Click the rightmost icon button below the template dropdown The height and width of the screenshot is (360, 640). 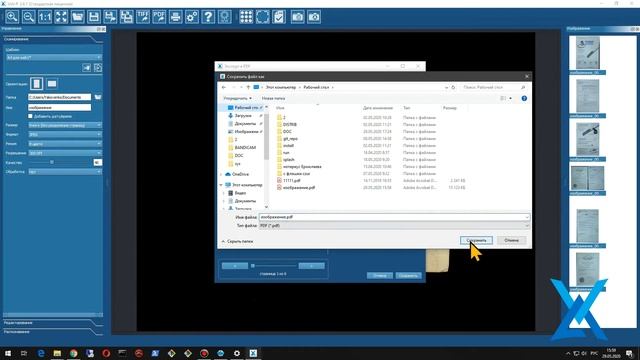pos(98,68)
